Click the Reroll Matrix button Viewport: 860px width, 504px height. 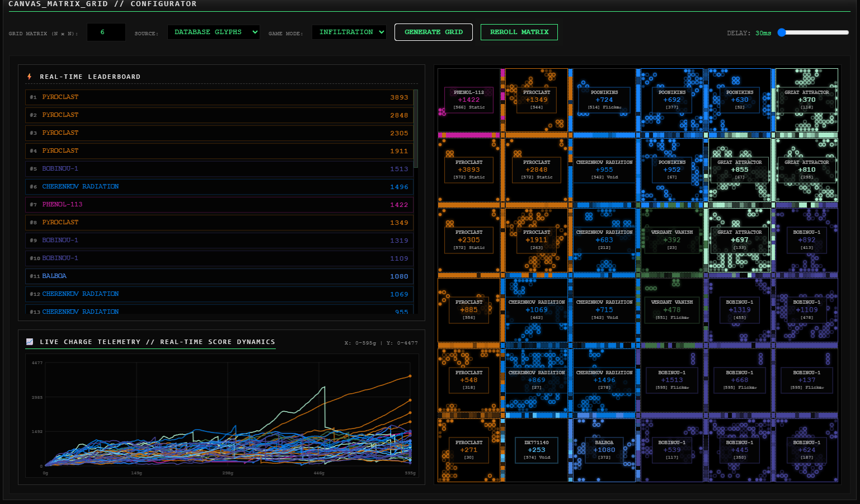pyautogui.click(x=519, y=32)
